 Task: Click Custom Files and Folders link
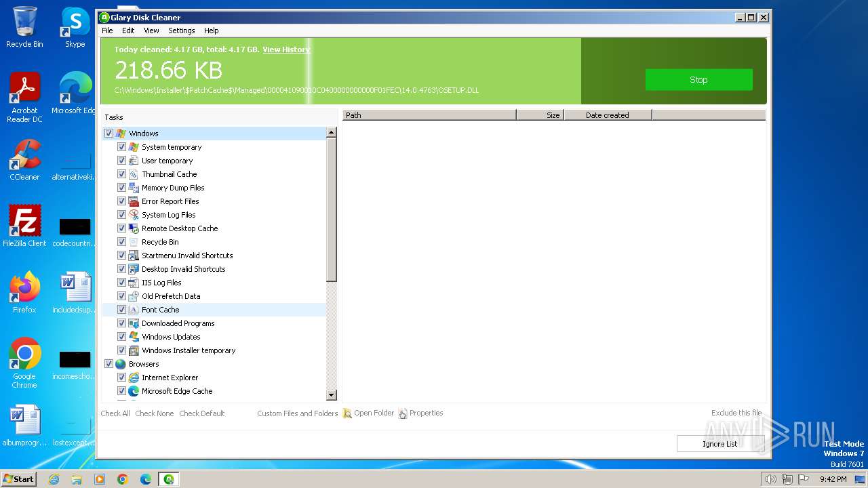(x=298, y=413)
